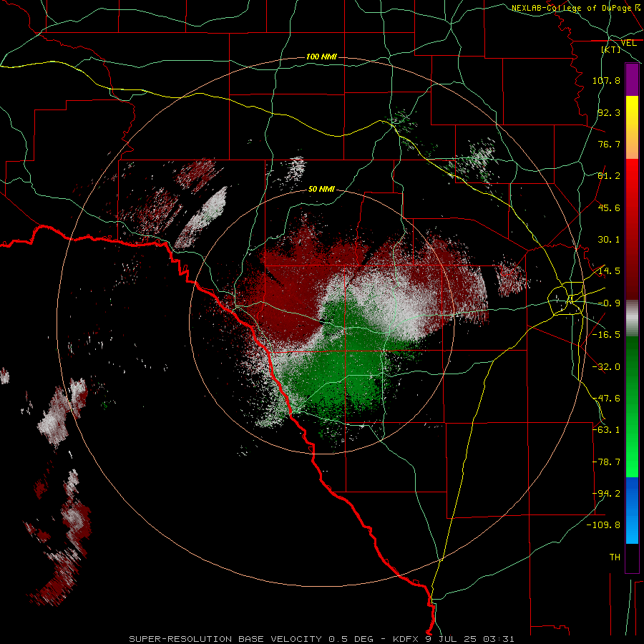Click the -16.5 velocity scale value
The height and width of the screenshot is (644, 644).
coord(606,335)
